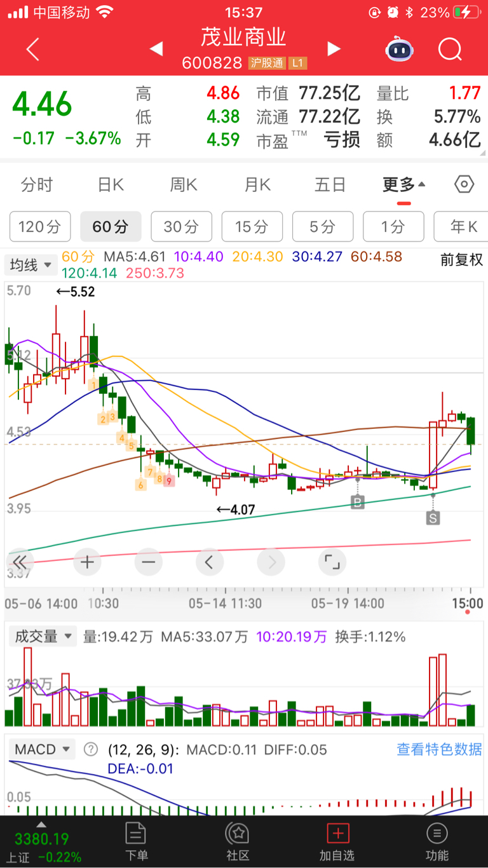Switch to 日K tab
The image size is (488, 868).
(111, 185)
